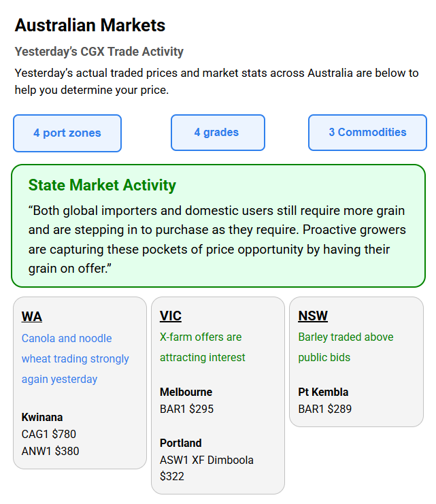Select the BAR1 $289 Pt Kembla price
The width and height of the screenshot is (436, 504).
coord(324,409)
